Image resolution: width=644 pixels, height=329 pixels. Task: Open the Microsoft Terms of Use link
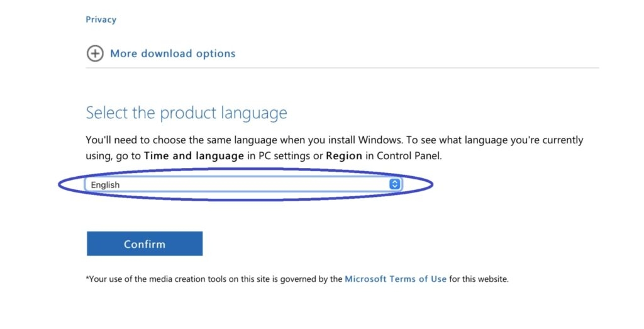pyautogui.click(x=396, y=279)
